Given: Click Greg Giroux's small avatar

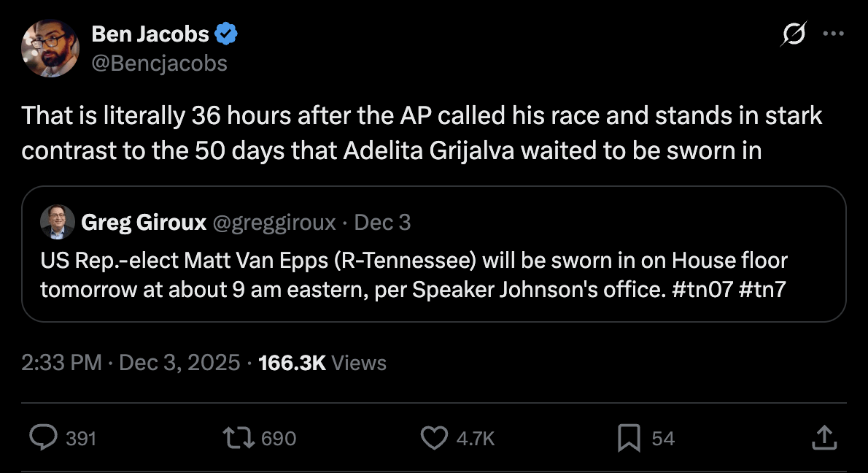Looking at the screenshot, I should pos(58,222).
